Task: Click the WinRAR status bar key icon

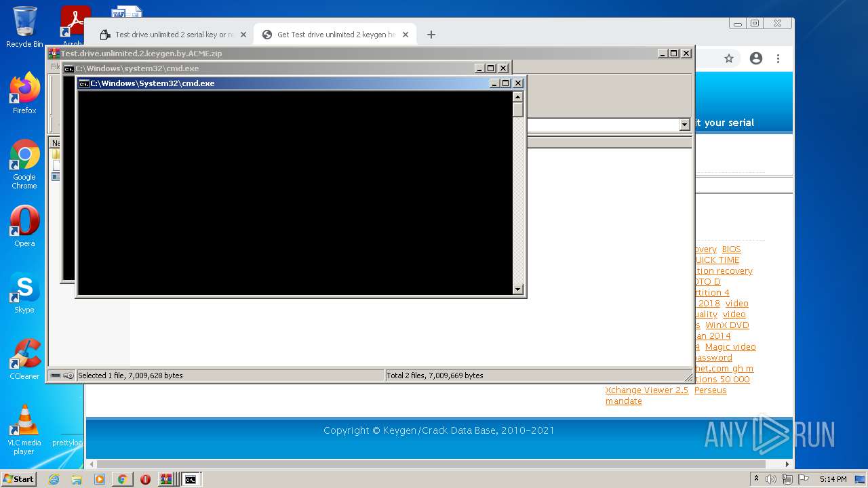Action: point(68,375)
